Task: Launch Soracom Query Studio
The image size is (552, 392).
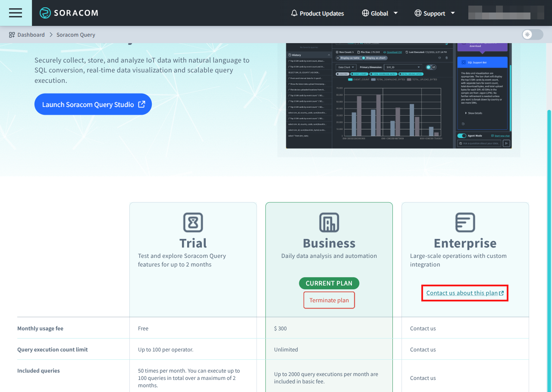Action: pos(93,104)
